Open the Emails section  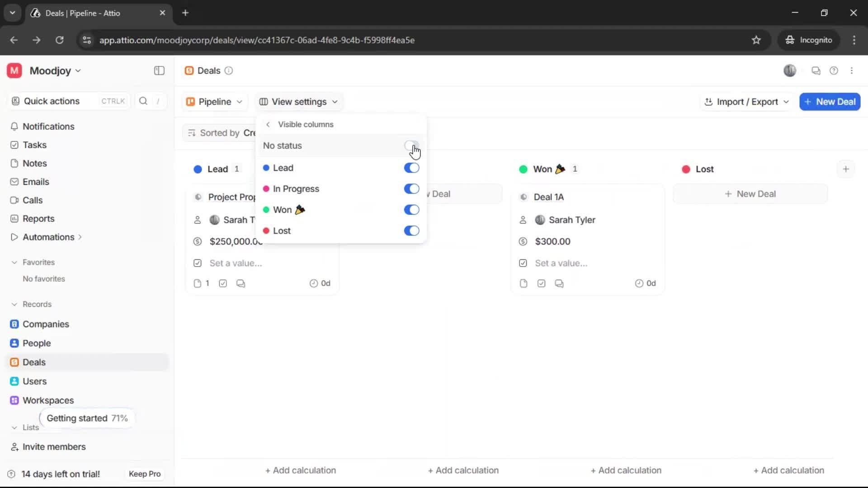click(x=35, y=182)
